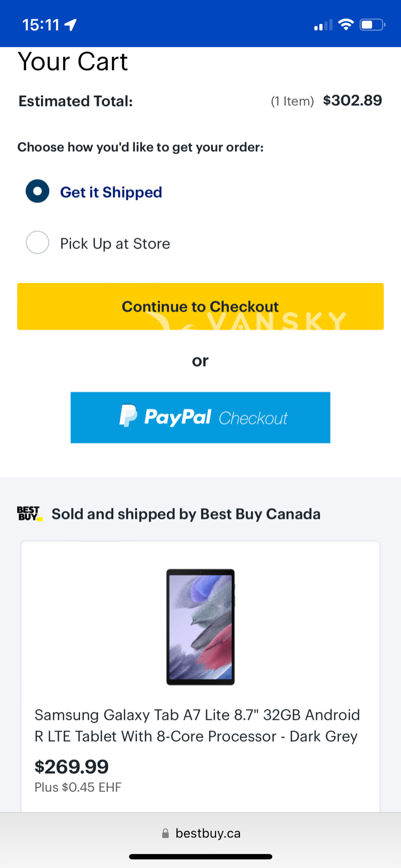This screenshot has height=868, width=401.
Task: Tap the $269.99 product price
Action: 72,767
